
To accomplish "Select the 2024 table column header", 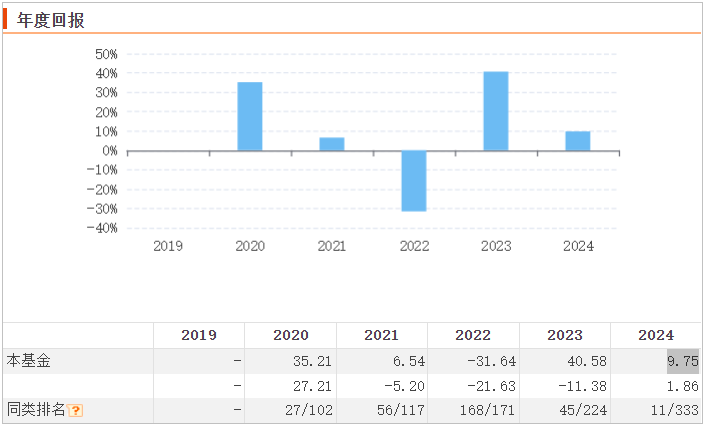I will tap(656, 335).
